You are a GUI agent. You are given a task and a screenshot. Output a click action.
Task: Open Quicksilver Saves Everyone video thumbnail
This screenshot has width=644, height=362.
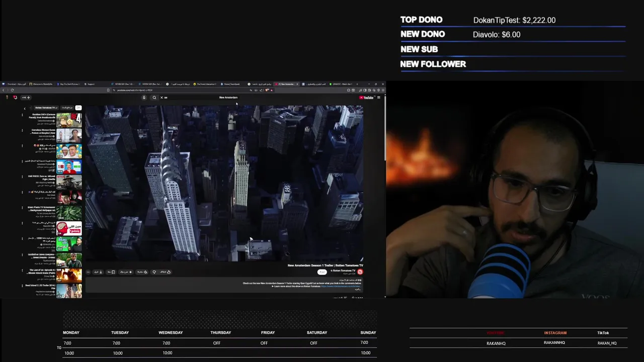[x=69, y=259]
